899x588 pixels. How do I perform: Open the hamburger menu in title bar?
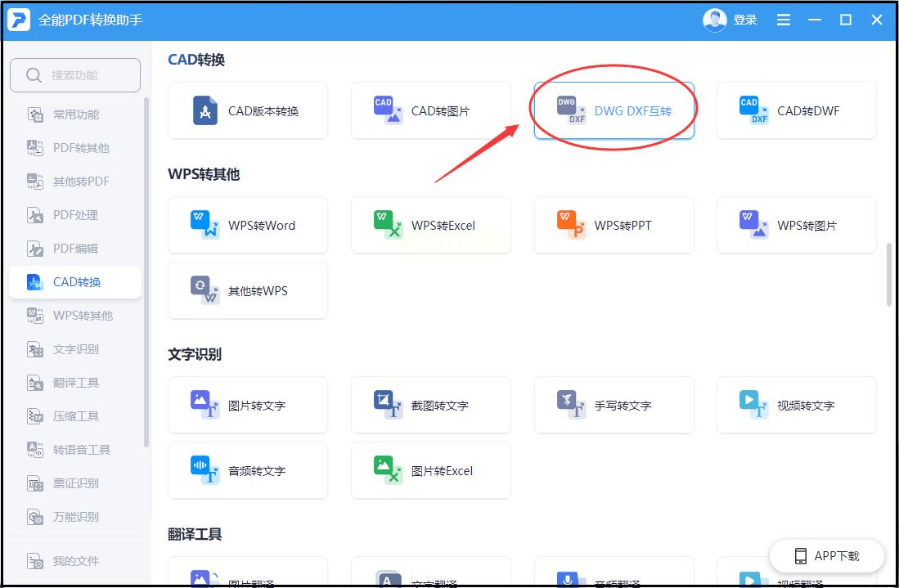(x=784, y=20)
